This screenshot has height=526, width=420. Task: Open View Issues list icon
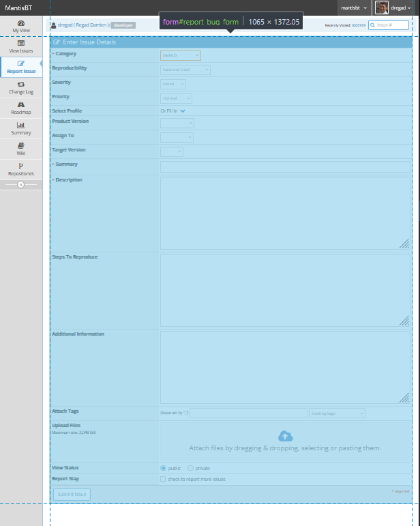(x=21, y=43)
